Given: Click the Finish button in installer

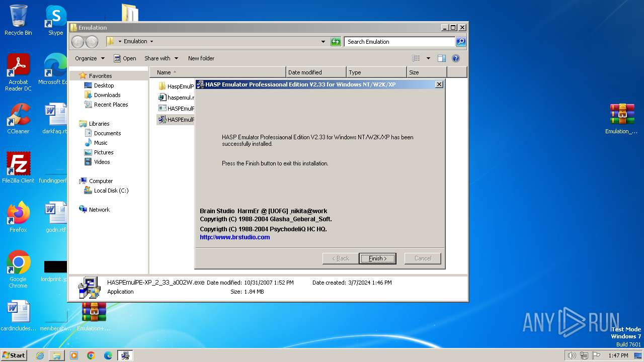Looking at the screenshot, I should pyautogui.click(x=377, y=258).
